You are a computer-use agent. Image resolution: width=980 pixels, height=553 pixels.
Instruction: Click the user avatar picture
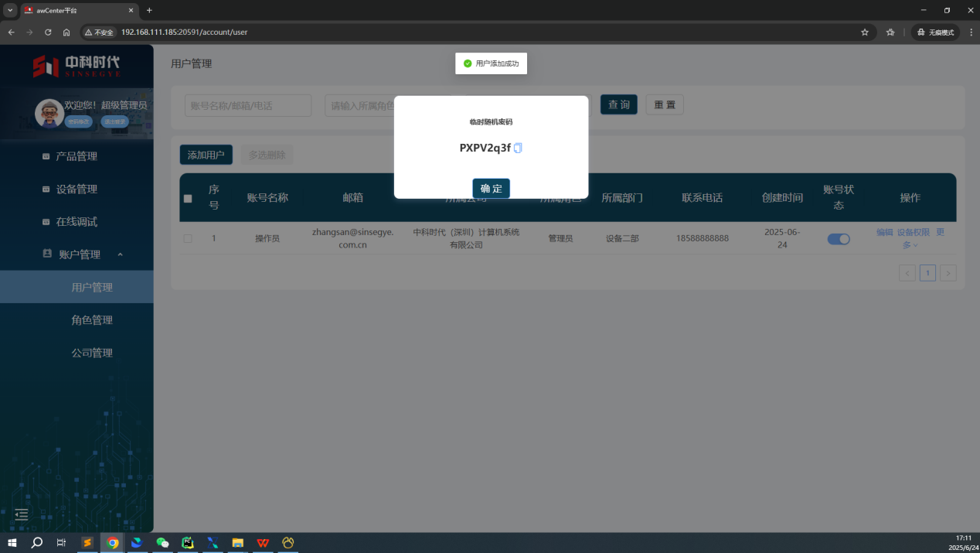(49, 113)
